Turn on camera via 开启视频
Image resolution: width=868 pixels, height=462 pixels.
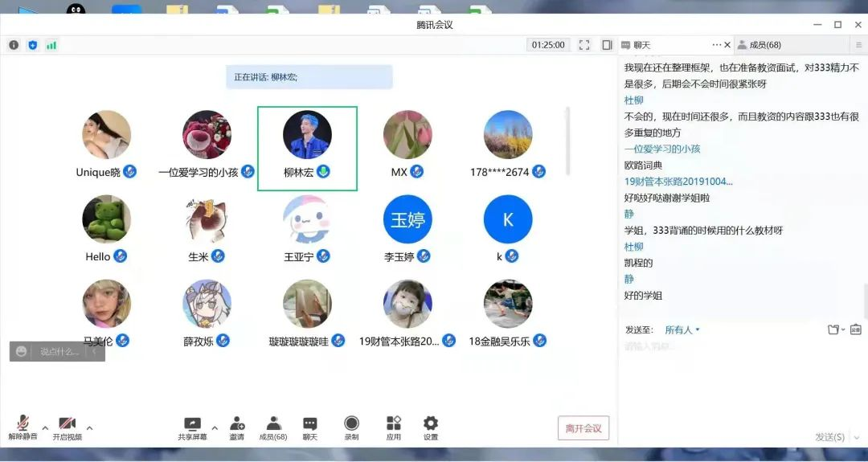click(67, 424)
